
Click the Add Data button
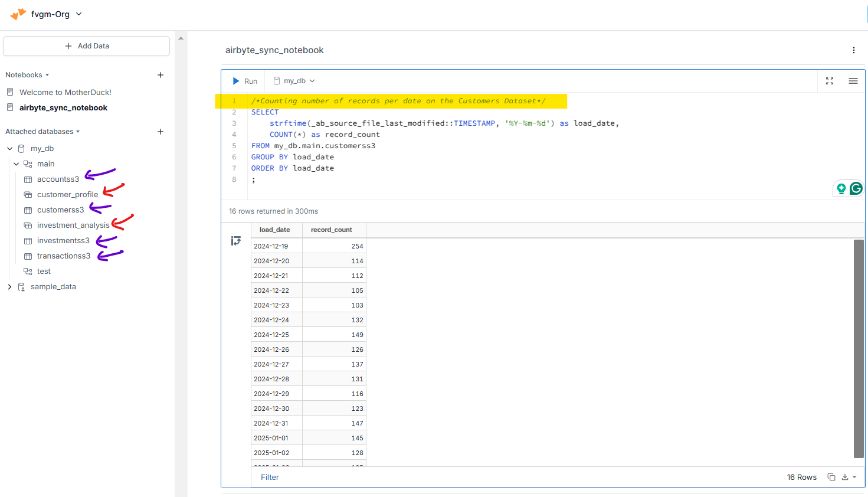[x=87, y=46]
